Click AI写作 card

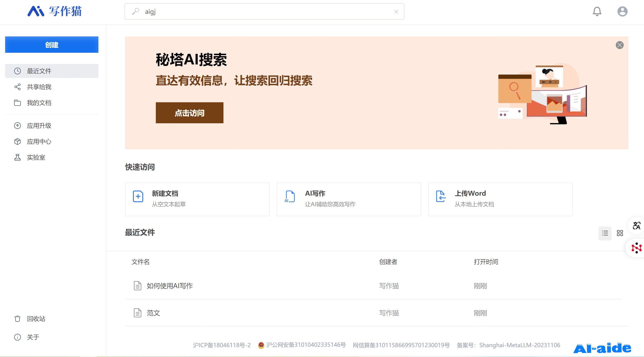point(349,199)
